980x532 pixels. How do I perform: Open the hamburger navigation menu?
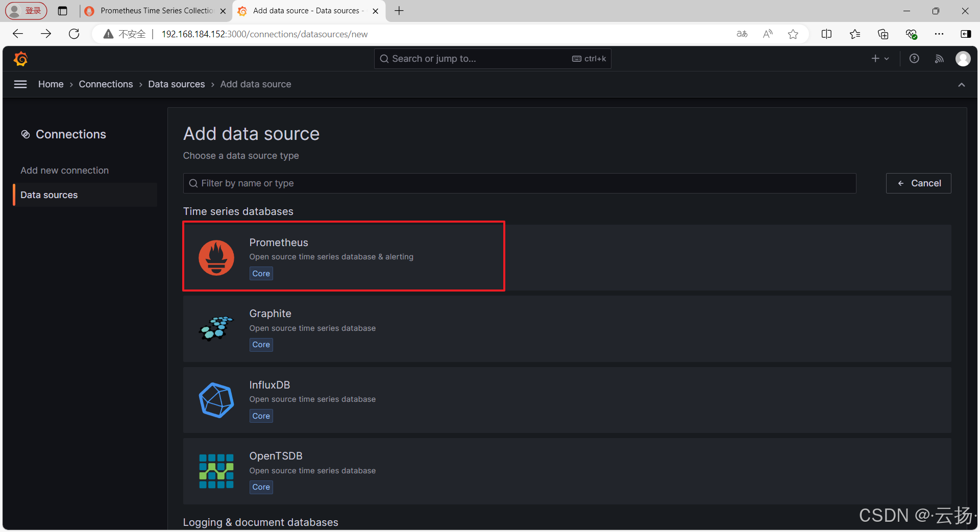[20, 84]
